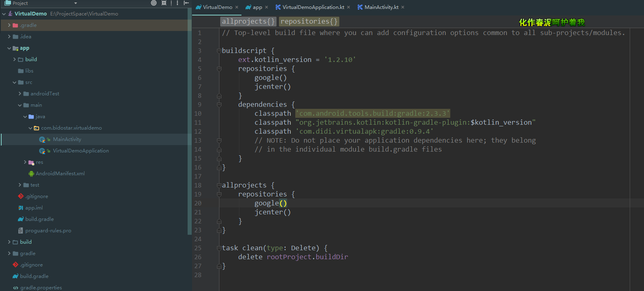Collapse the VirtualDemo root node
The height and width of the screenshot is (291, 644).
[4, 14]
